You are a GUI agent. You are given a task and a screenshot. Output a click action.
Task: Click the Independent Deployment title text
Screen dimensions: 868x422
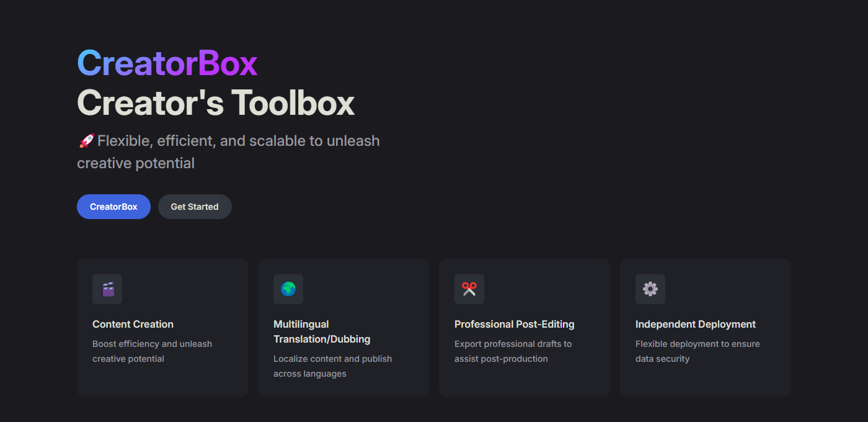(x=695, y=324)
